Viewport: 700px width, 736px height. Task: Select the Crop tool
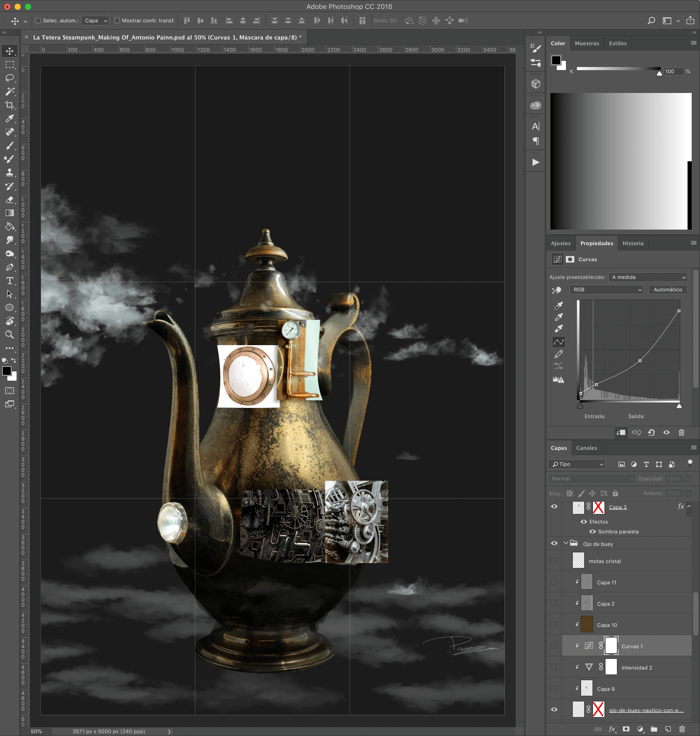[10, 105]
